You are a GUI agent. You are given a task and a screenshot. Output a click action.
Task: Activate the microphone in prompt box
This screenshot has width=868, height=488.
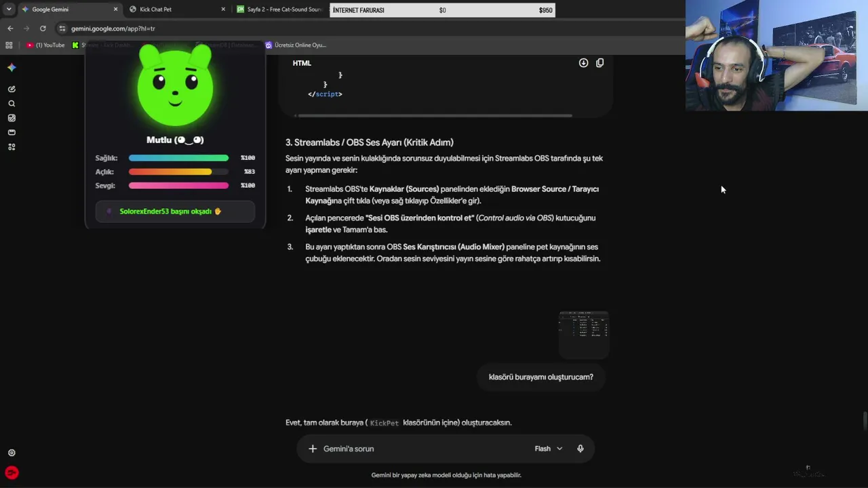580,449
